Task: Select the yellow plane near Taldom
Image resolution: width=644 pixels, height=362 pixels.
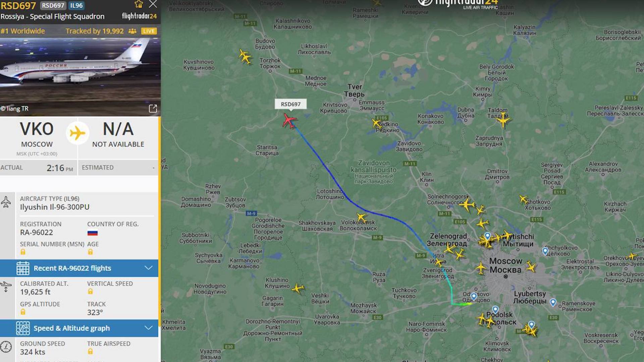Action: coord(503,120)
